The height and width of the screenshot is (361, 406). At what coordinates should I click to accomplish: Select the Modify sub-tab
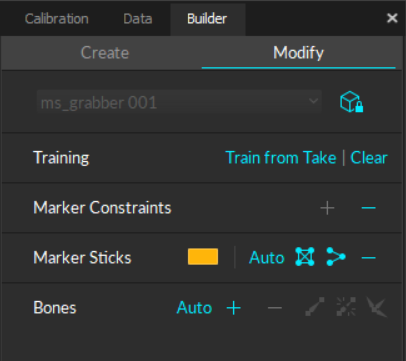[298, 53]
